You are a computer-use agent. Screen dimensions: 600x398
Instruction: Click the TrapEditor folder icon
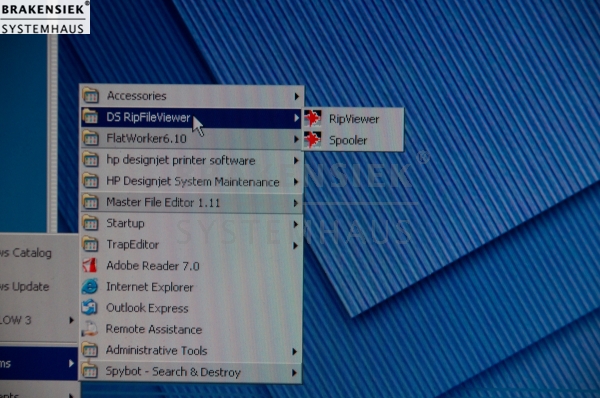pos(91,245)
